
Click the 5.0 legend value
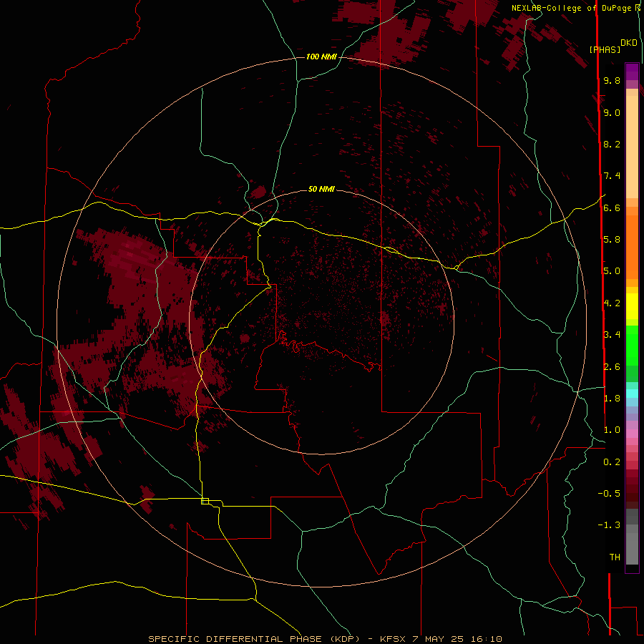(x=612, y=271)
